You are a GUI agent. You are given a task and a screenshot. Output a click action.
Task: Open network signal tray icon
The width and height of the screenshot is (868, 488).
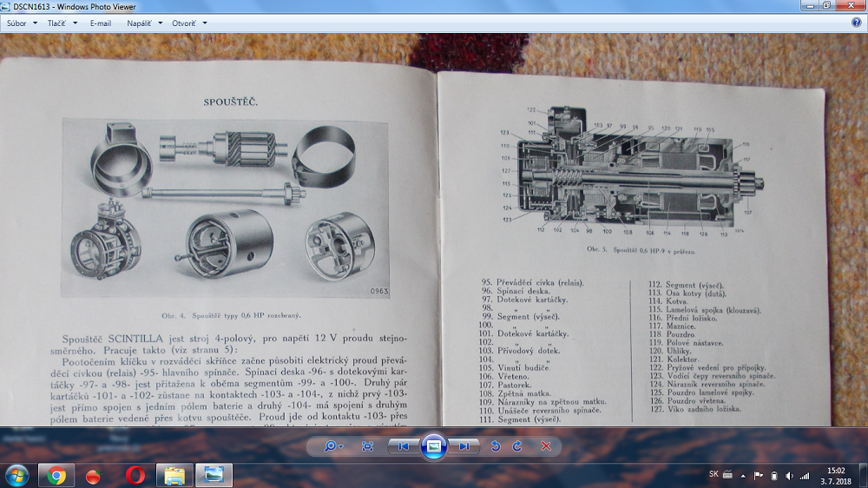[805, 476]
